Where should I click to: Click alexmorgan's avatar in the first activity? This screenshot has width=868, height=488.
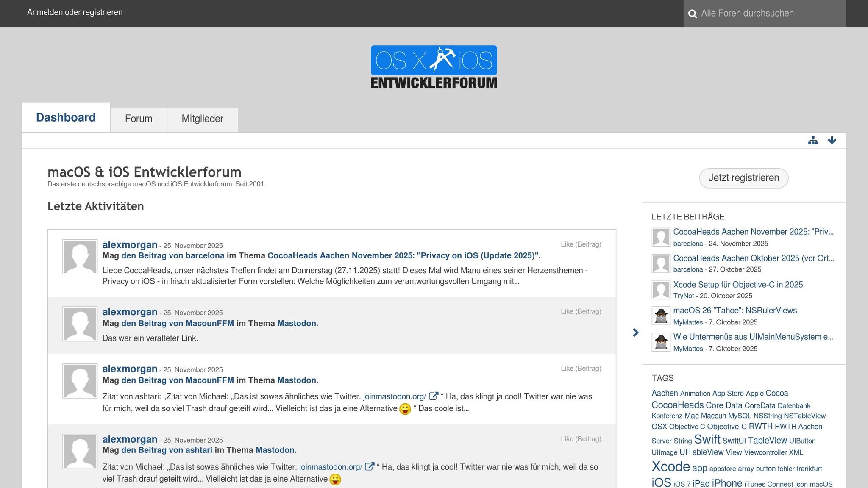[80, 256]
